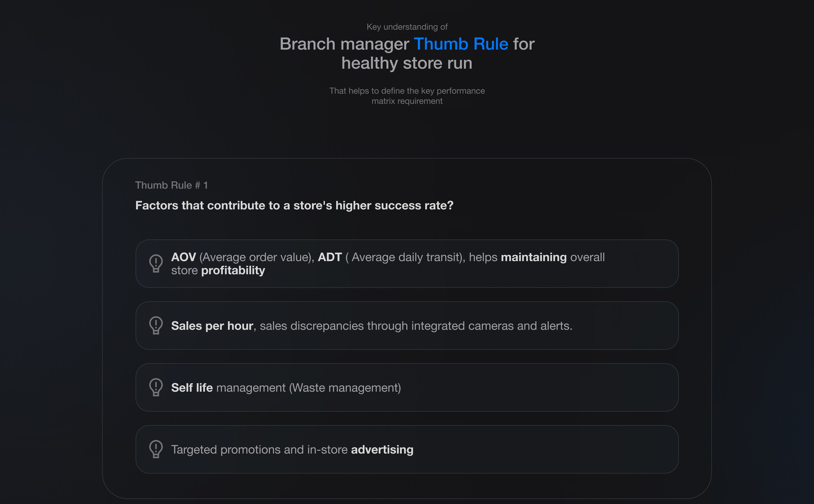Screen dimensions: 814x504
Task: Click the 'healthy store run' title line
Action: [407, 63]
